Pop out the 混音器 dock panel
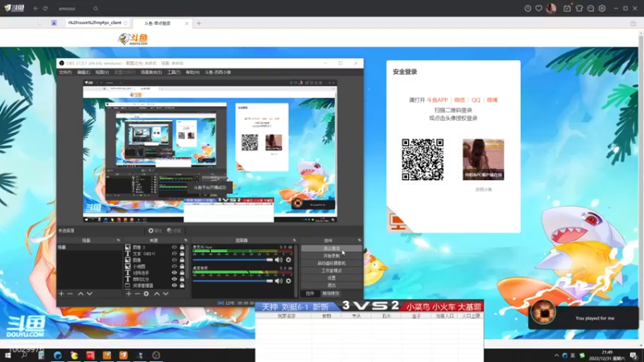The height and width of the screenshot is (362, 644). click(x=294, y=240)
